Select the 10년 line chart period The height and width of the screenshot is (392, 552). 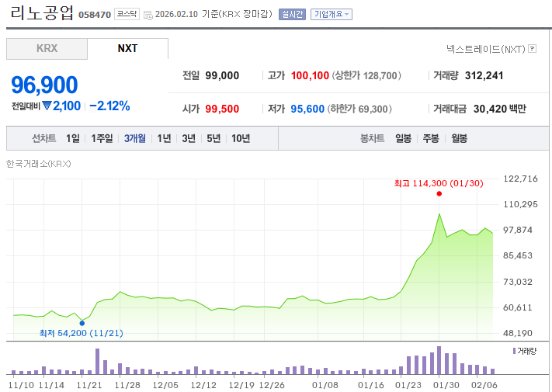[241, 138]
